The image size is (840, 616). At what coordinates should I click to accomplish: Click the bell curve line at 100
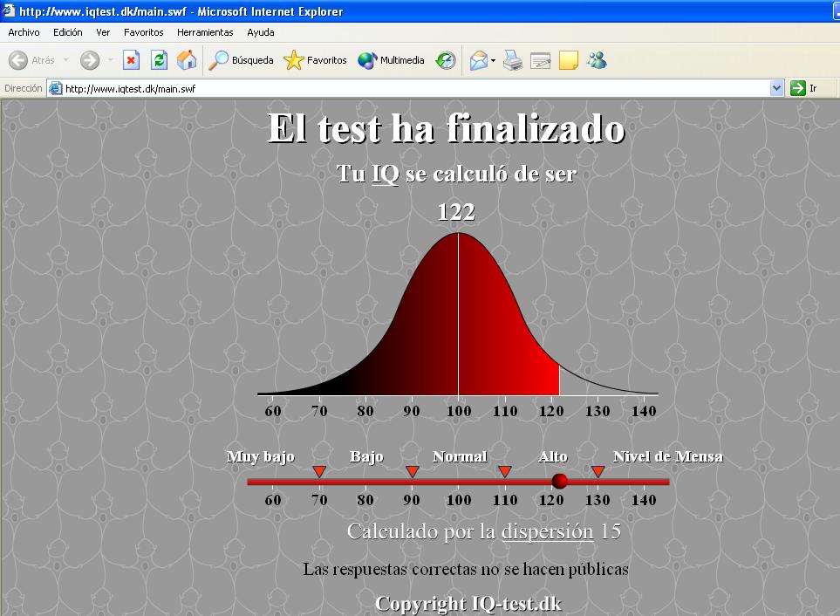(x=458, y=314)
